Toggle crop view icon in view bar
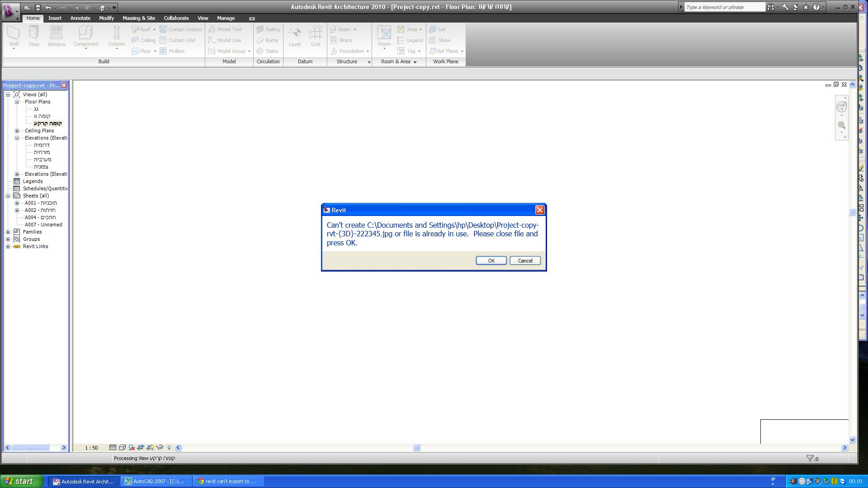 click(141, 448)
